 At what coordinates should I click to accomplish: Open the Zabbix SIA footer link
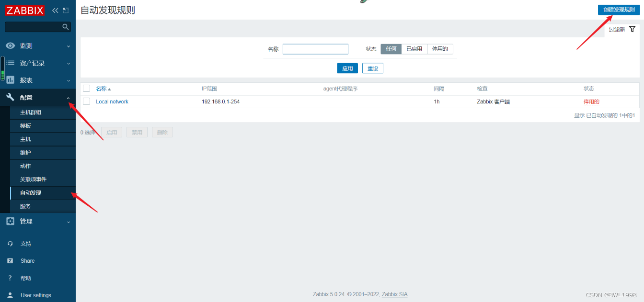(x=394, y=294)
